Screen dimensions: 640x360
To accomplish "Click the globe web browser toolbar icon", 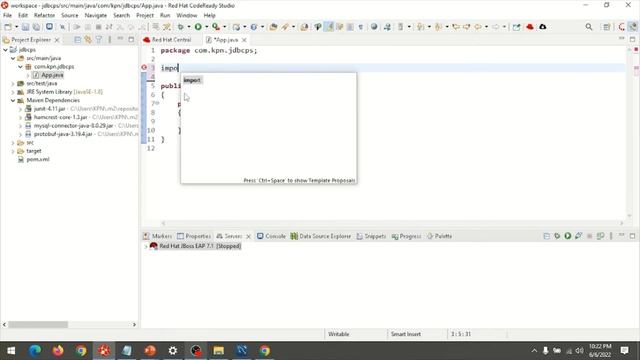I will 374,27.
